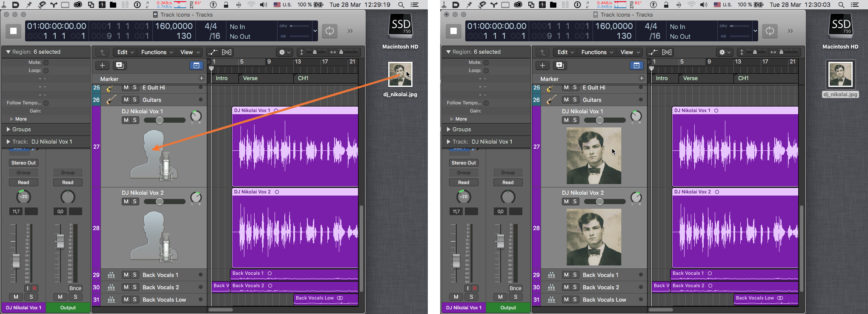Solo the Back Vocals Low track, 12:29:19 screenshot
Image resolution: width=868 pixels, height=314 pixels.
coord(135,300)
